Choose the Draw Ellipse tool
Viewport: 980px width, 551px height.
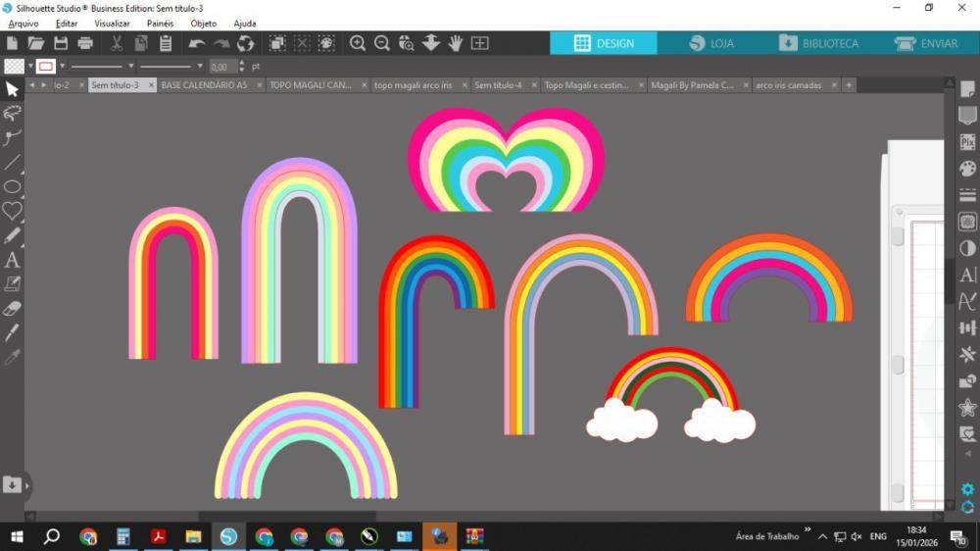[x=12, y=187]
